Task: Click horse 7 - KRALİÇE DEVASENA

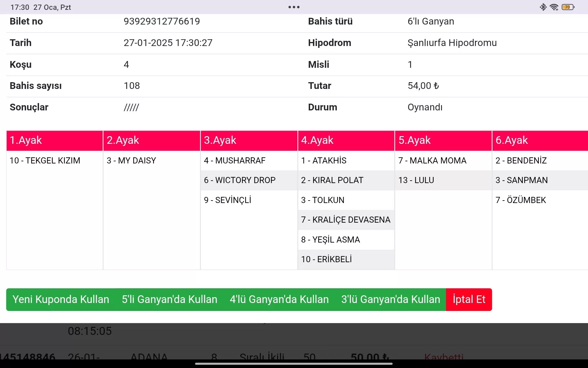Action: click(346, 220)
